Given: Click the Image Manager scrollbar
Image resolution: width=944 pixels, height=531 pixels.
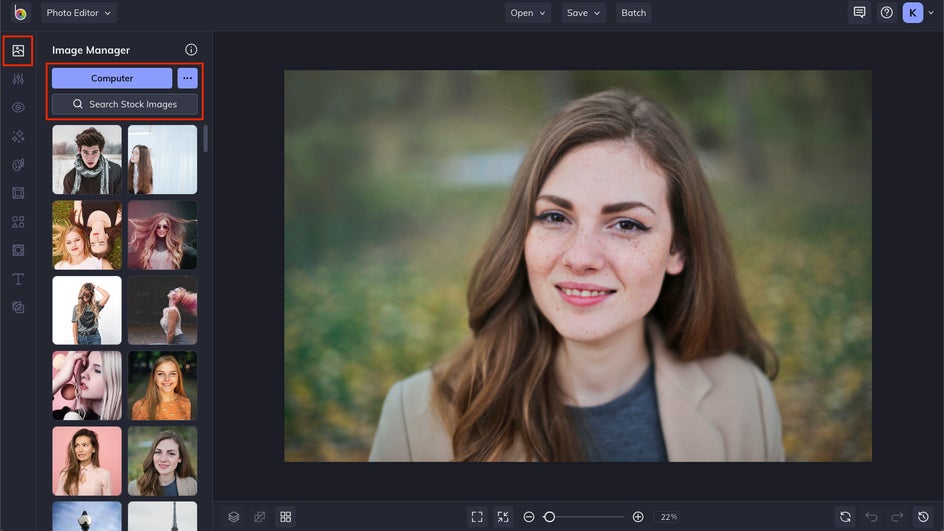Looking at the screenshot, I should [205, 138].
